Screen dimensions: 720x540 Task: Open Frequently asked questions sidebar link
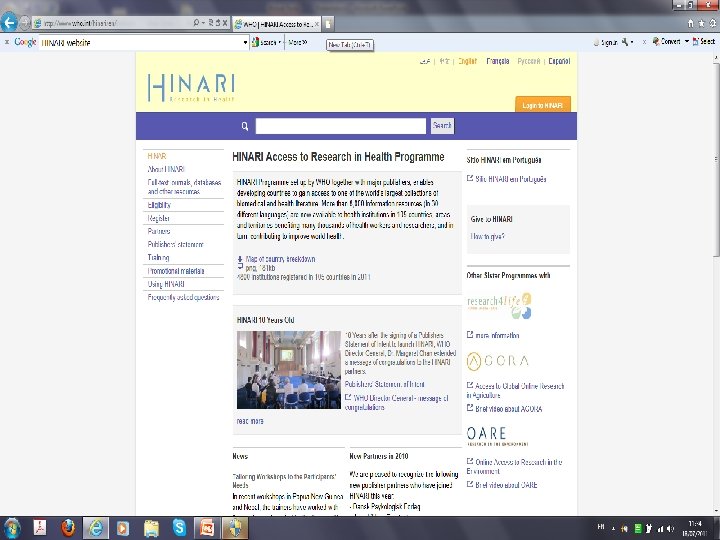183,298
